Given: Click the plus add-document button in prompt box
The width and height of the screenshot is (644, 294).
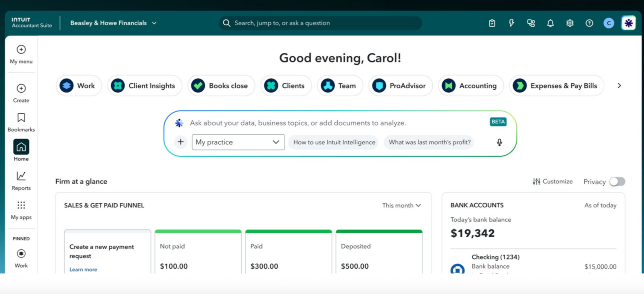Looking at the screenshot, I should point(181,142).
